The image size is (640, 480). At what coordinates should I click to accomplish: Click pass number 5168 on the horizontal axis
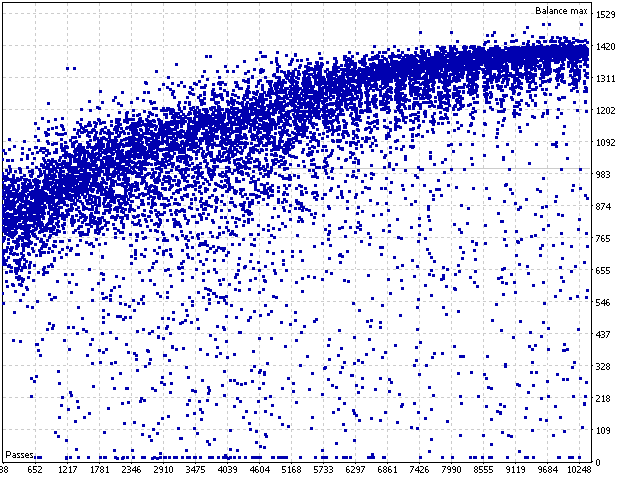coord(291,470)
